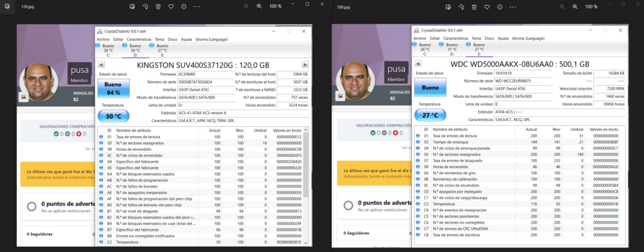Screen dimensions: 644x252
Task: Rotate the 500.jpg photo
Action: 461,6
